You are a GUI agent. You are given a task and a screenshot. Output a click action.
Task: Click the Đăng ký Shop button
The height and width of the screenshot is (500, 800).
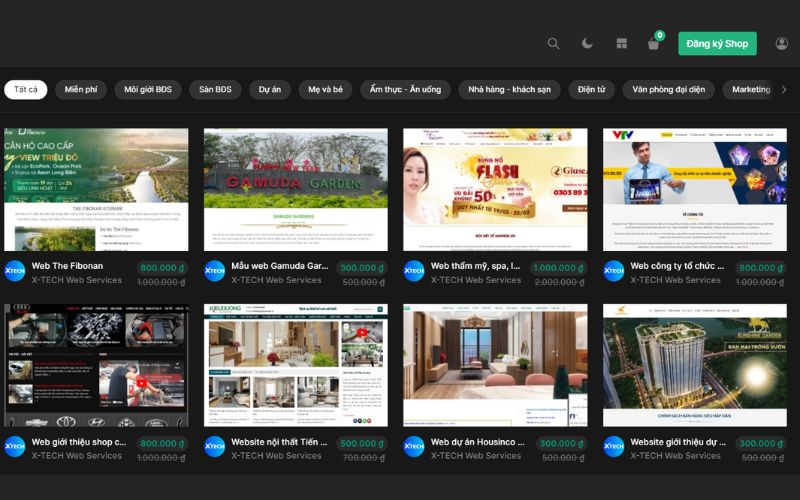(717, 44)
